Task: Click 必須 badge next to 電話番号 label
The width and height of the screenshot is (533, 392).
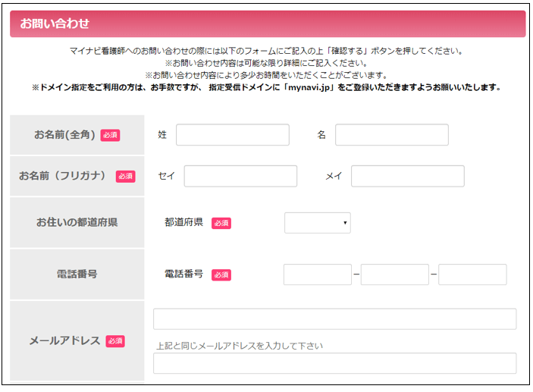Action: (221, 275)
